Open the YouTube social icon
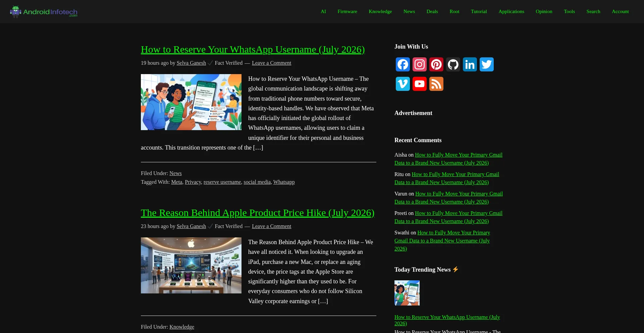644x333 pixels. pyautogui.click(x=420, y=84)
